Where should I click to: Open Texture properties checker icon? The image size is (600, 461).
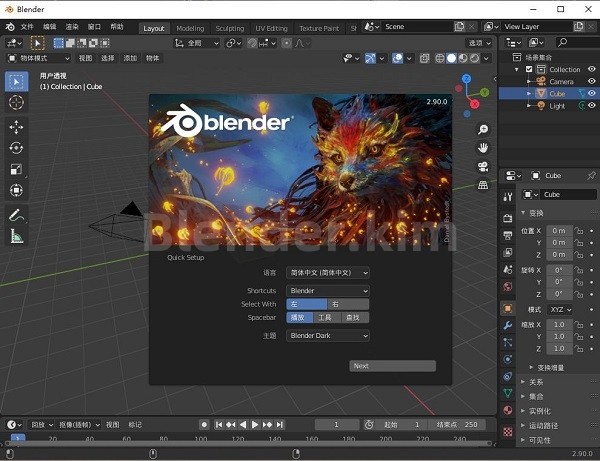[508, 432]
